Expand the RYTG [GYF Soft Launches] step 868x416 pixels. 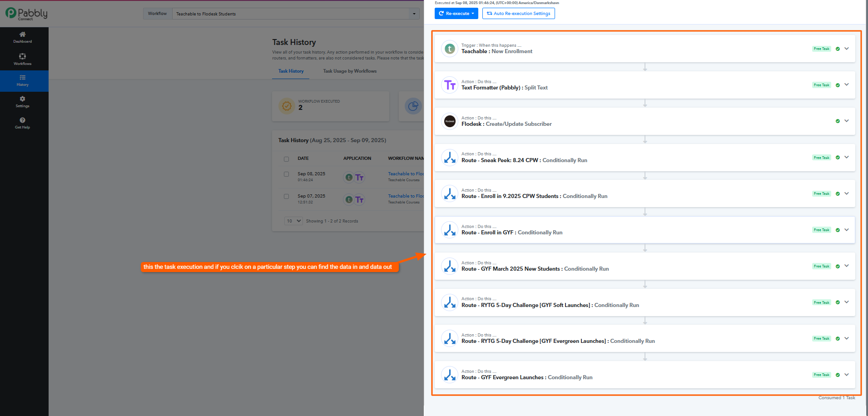[847, 302]
